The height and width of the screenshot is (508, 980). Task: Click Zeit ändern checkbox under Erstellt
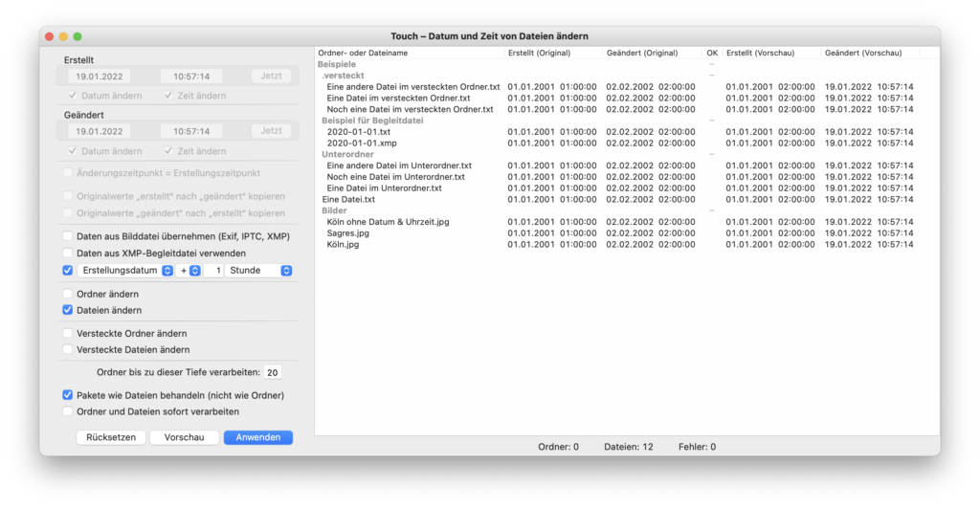click(167, 96)
